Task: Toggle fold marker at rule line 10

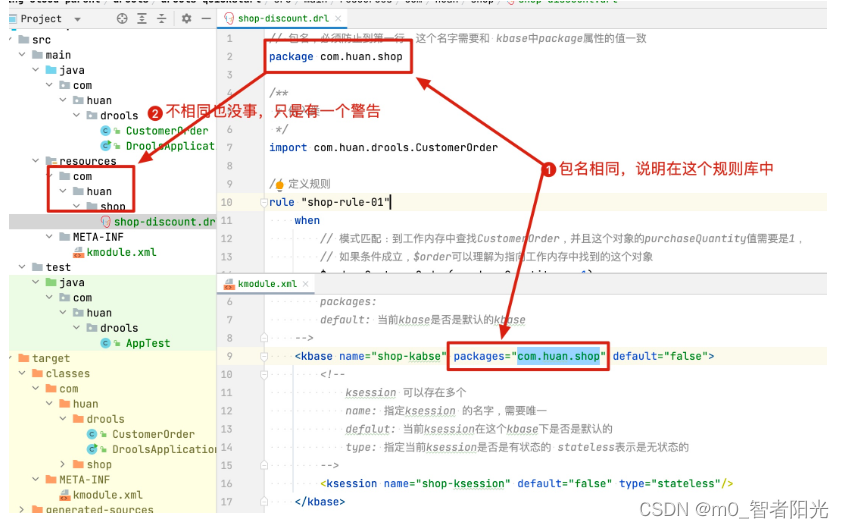Action: coord(264,202)
